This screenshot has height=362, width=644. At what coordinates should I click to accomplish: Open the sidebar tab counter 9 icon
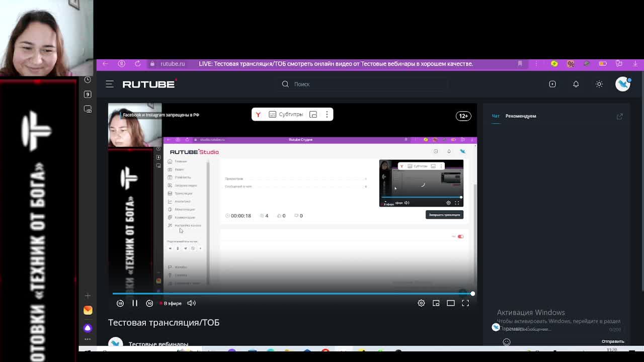(x=88, y=95)
